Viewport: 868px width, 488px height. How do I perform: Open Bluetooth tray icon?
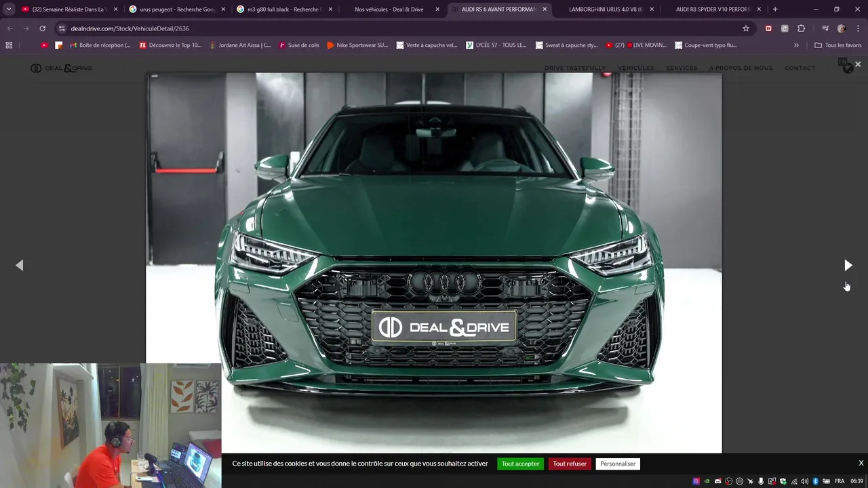(816, 481)
